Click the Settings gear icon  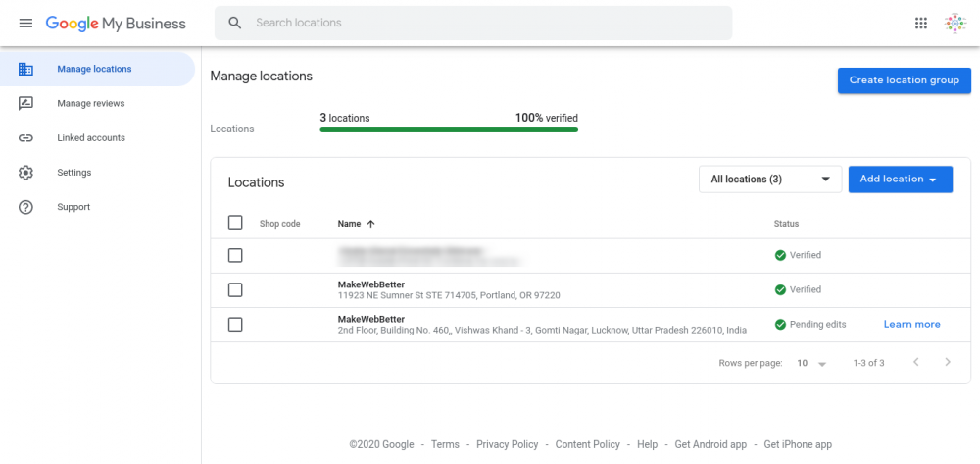[x=26, y=173]
